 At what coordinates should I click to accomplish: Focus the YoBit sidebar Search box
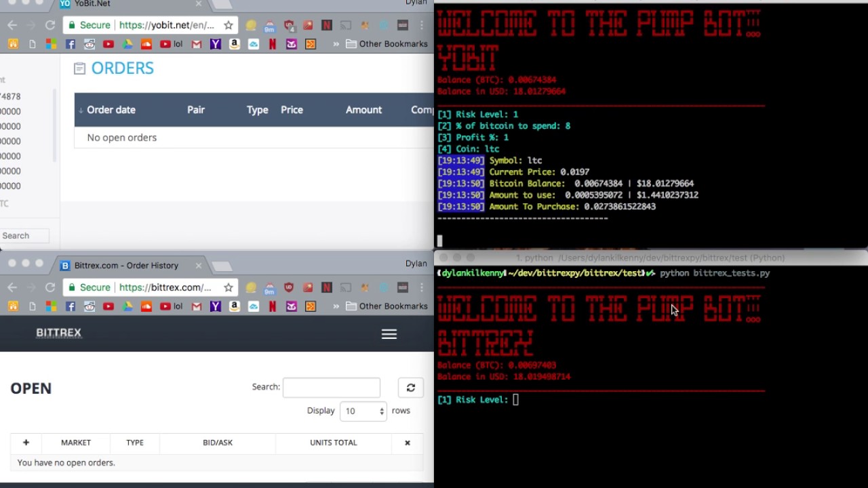click(24, 236)
